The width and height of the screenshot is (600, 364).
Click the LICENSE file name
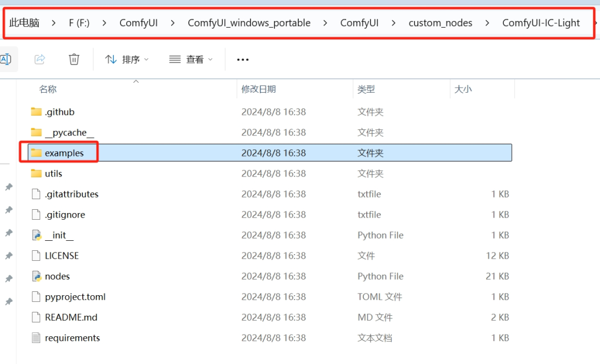62,255
